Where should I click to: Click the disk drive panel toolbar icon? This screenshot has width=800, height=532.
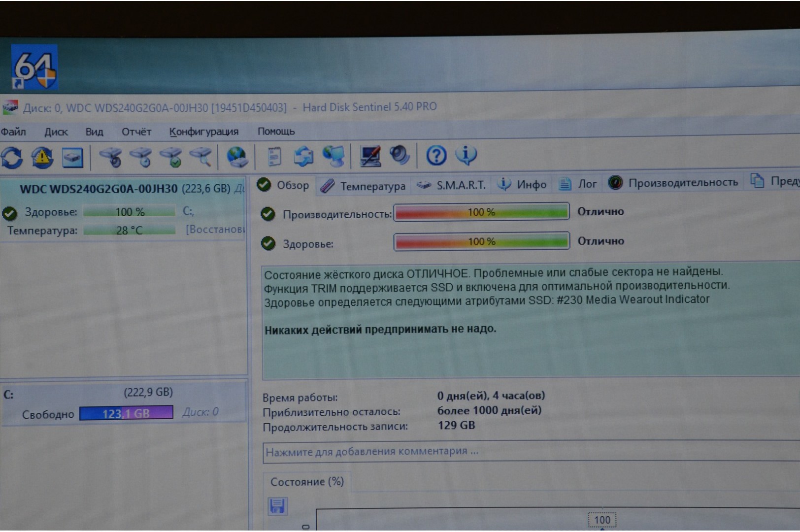pos(73,158)
